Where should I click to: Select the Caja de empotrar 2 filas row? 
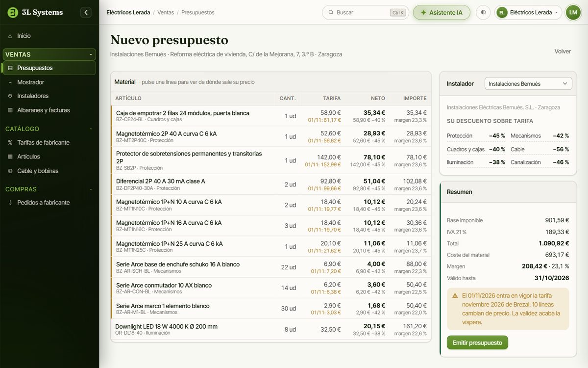click(x=271, y=116)
